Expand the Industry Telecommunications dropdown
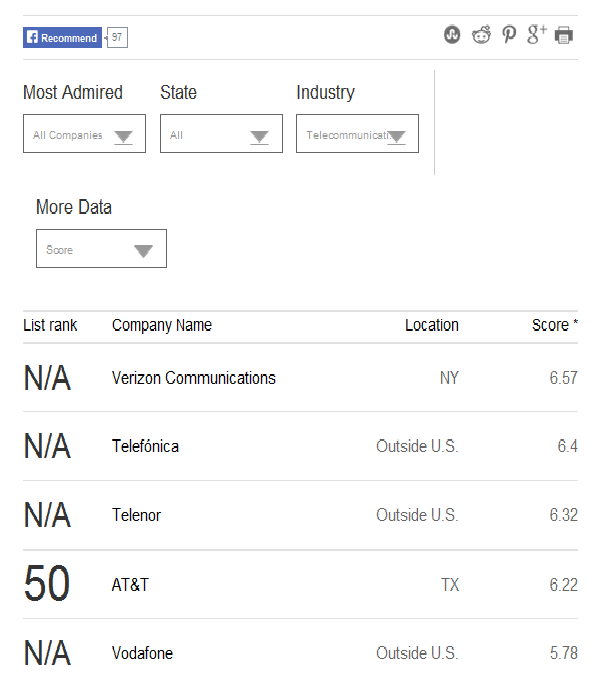 357,133
